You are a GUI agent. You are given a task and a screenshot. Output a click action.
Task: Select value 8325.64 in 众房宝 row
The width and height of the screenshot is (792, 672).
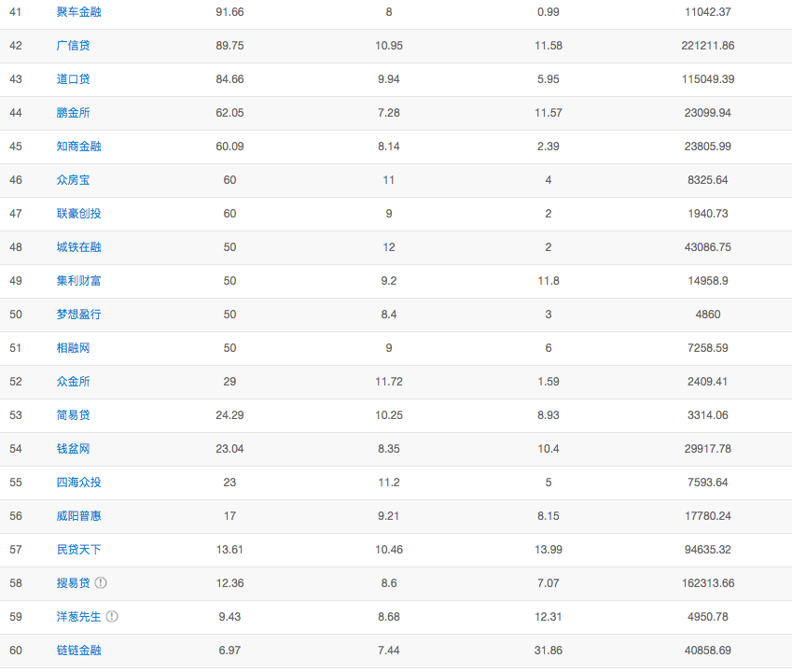coord(708,180)
